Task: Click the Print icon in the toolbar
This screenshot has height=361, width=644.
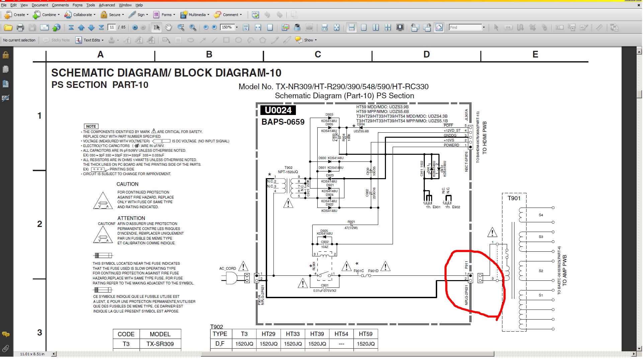Action: coord(20,27)
